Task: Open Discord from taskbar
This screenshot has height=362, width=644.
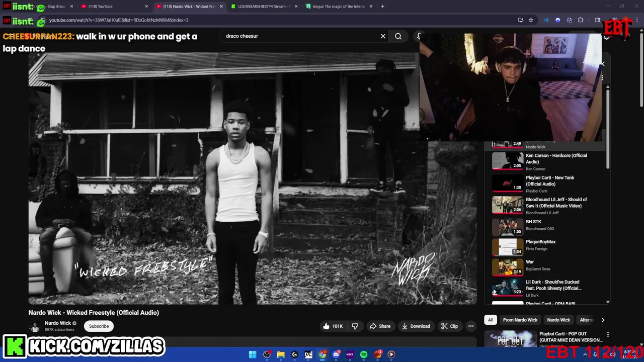Action: pyautogui.click(x=336, y=354)
